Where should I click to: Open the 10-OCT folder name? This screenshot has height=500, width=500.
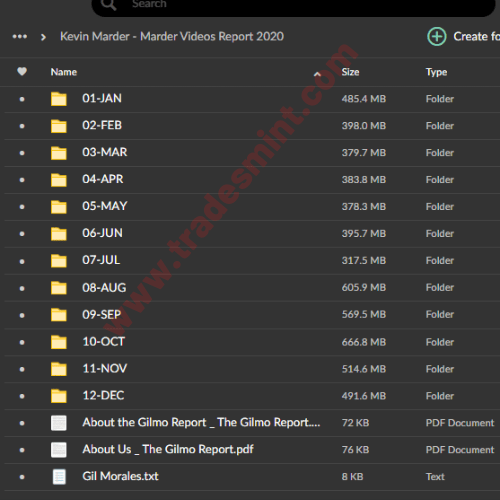tap(104, 342)
